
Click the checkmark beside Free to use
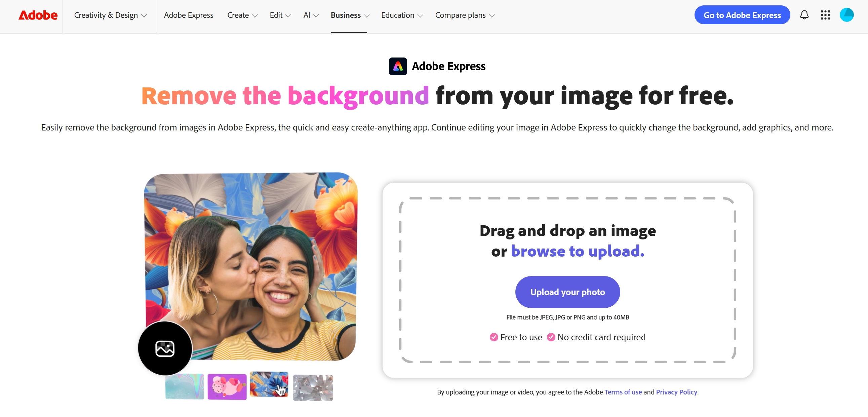click(494, 337)
